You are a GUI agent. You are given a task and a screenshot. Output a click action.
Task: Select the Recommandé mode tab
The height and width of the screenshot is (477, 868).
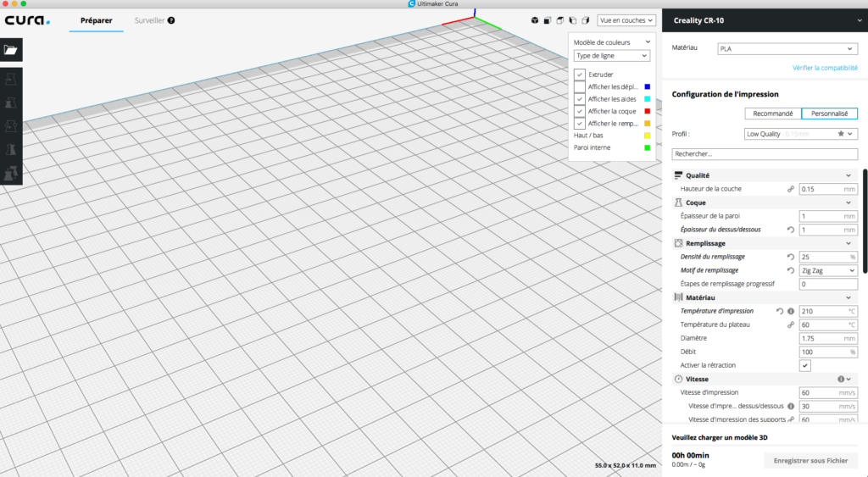pos(773,114)
